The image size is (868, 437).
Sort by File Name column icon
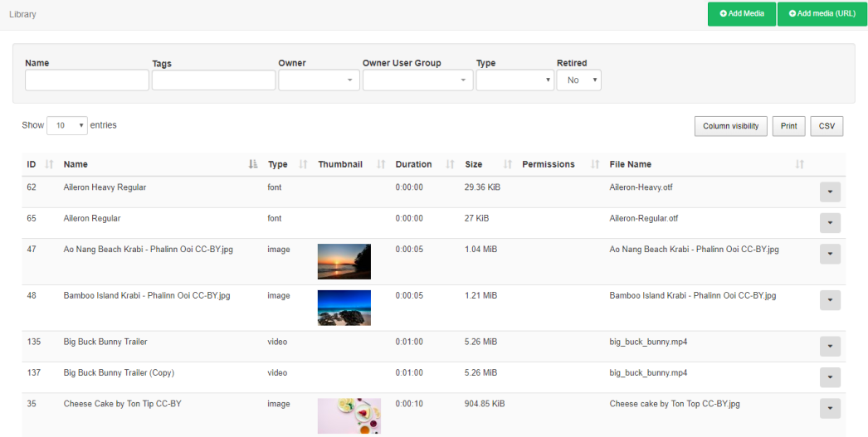tap(799, 165)
